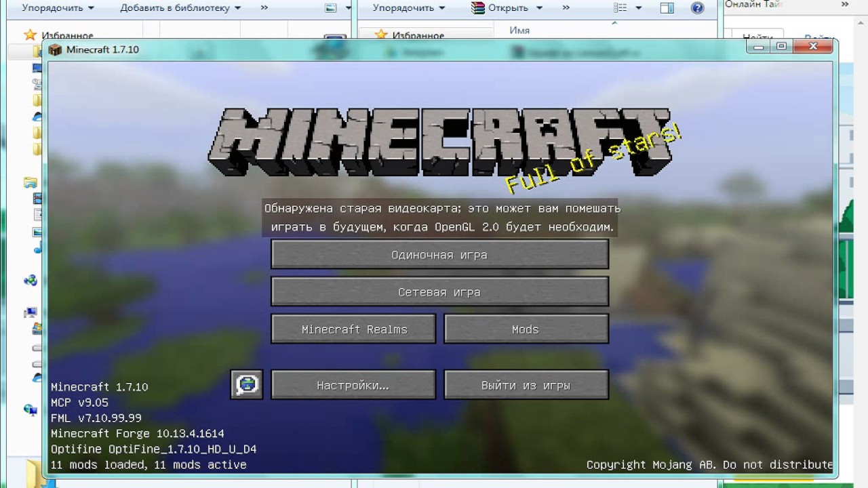
Task: Open Minecraft Realms
Action: 353,329
